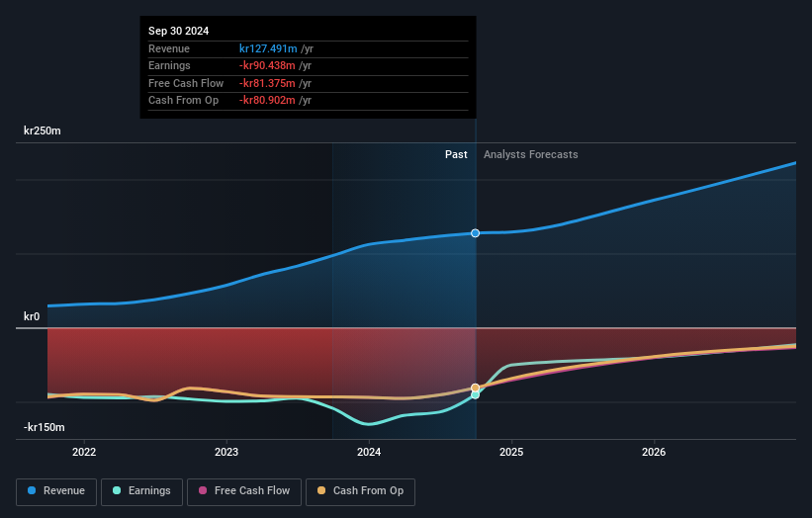Click the kr127.491m revenue value
The image size is (812, 518).
(x=268, y=48)
